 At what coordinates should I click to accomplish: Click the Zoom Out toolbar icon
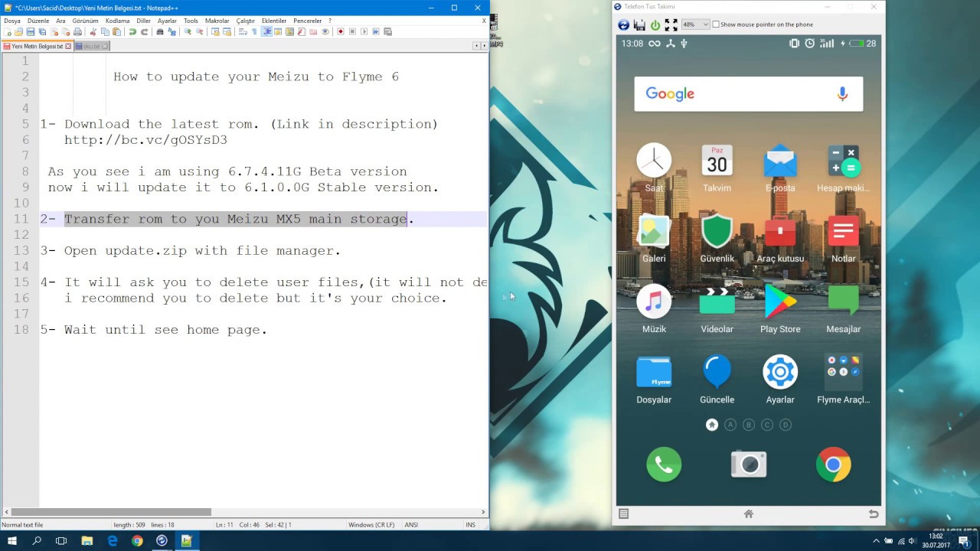coord(200,32)
